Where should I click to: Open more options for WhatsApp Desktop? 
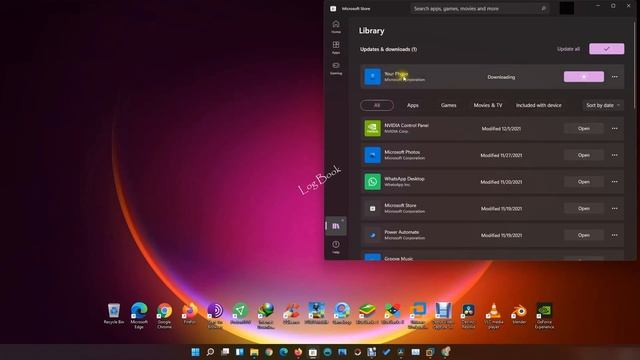615,182
